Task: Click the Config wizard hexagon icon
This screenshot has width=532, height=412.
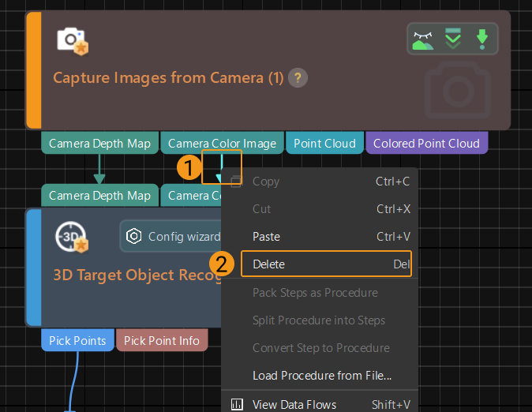Action: (134, 237)
